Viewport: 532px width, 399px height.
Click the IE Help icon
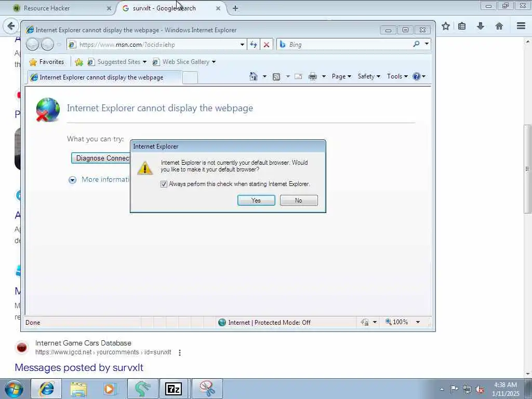(x=416, y=76)
